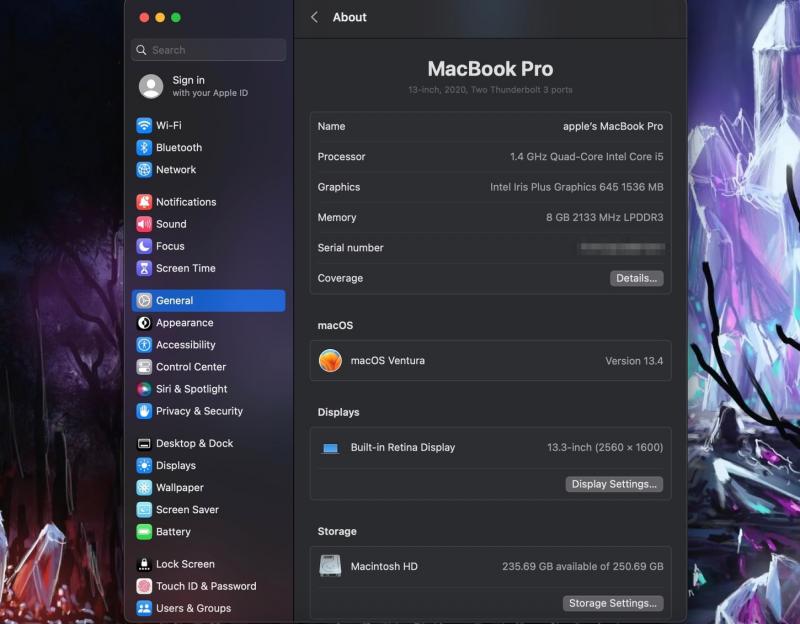Image resolution: width=800 pixels, height=624 pixels.
Task: Click the Macintosh HD drive icon
Action: [330, 566]
